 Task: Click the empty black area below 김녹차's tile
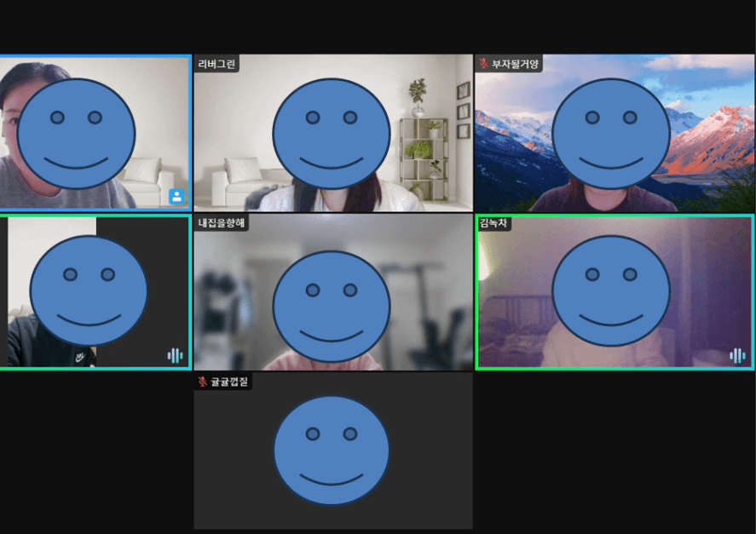click(x=614, y=451)
